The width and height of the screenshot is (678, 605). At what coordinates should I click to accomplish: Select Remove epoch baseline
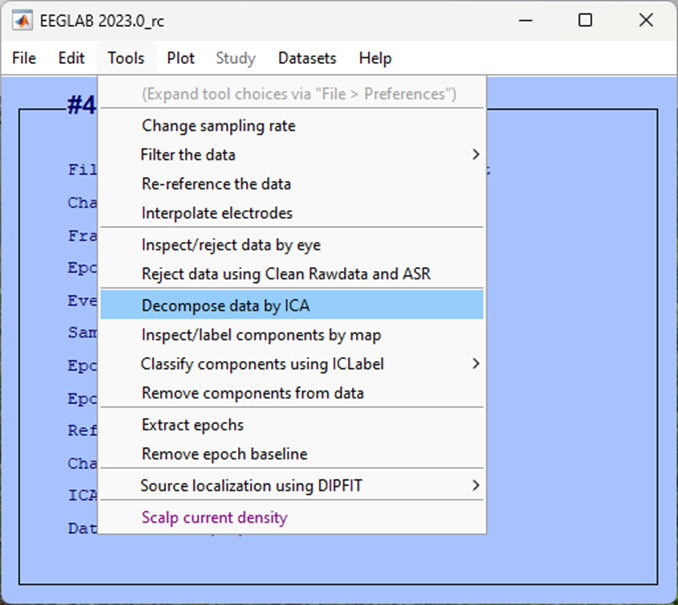[x=224, y=454]
